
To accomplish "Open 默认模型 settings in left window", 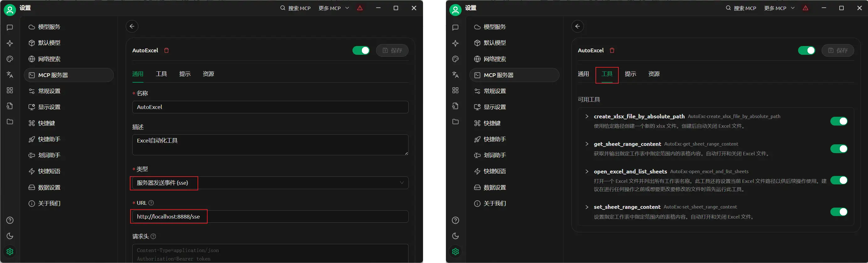I will [x=69, y=43].
